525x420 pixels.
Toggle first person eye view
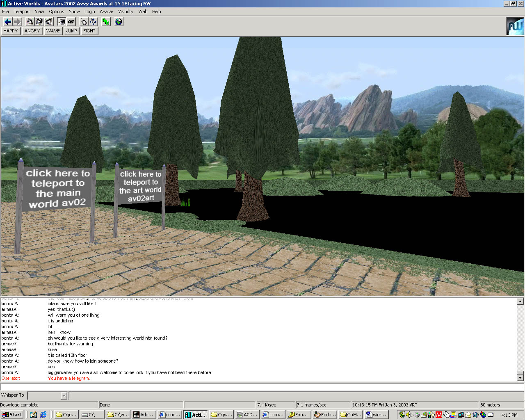[62, 22]
